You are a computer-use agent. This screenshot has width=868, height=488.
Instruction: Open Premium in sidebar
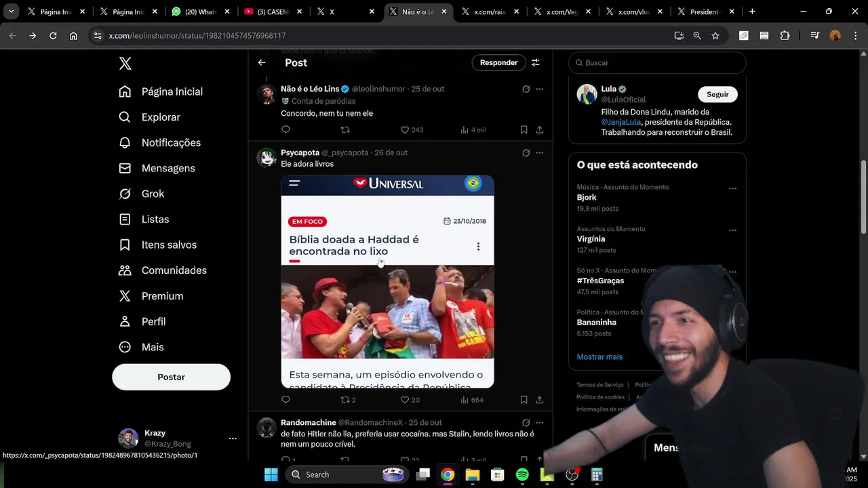pyautogui.click(x=151, y=296)
